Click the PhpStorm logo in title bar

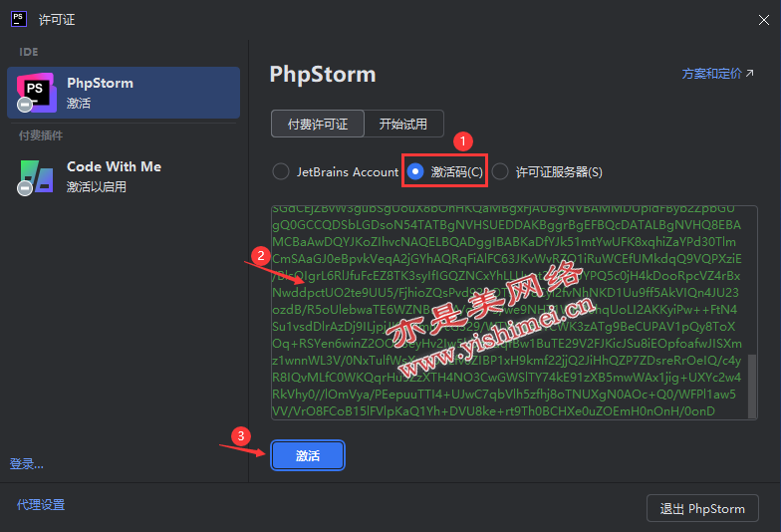19,19
